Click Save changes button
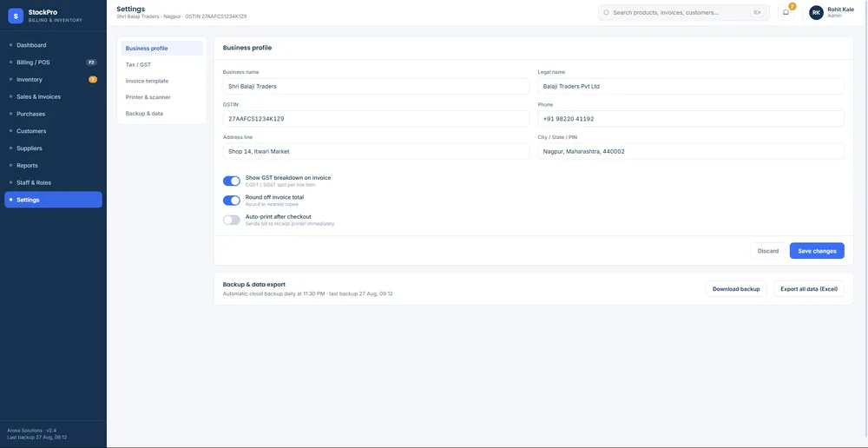 [817, 251]
